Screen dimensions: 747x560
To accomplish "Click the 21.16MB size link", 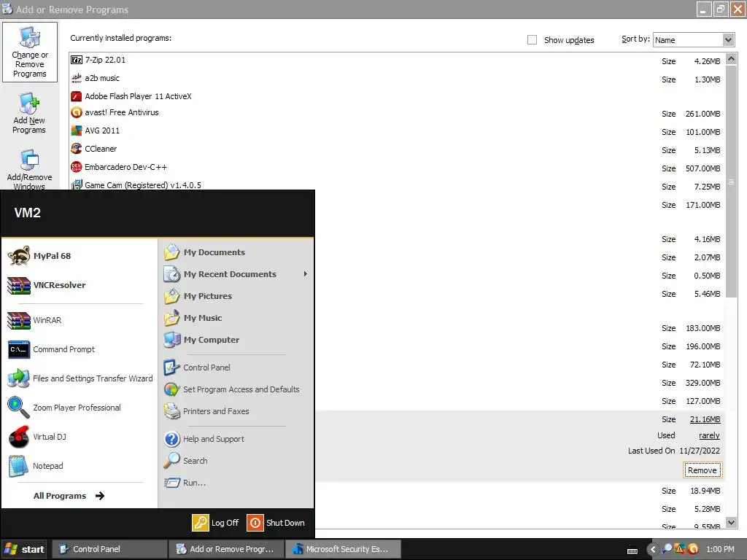I will [705, 419].
